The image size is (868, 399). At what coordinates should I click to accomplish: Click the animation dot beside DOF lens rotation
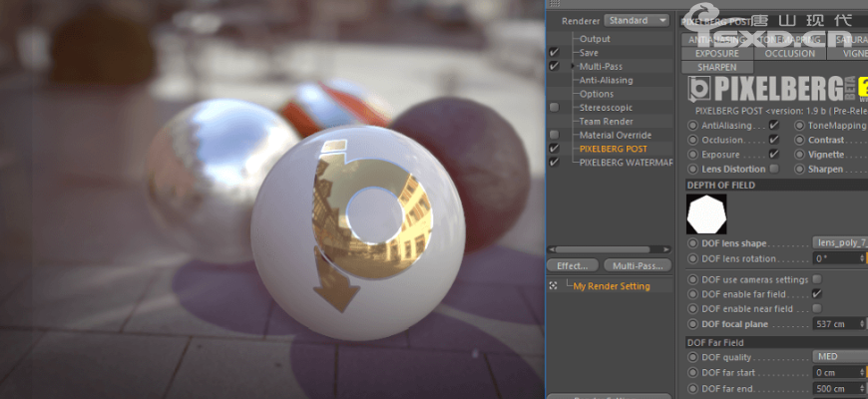click(x=692, y=258)
